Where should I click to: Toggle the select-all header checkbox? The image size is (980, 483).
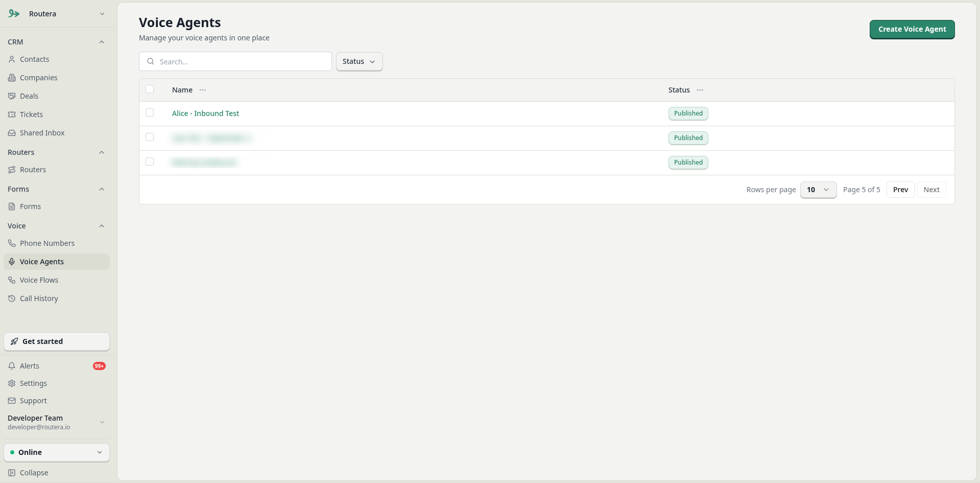click(x=150, y=89)
